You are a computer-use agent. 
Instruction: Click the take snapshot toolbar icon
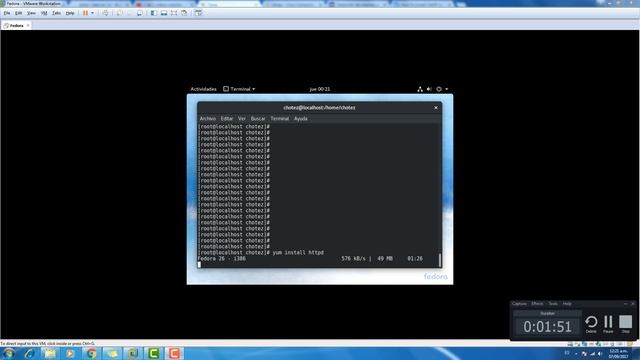(x=120, y=13)
